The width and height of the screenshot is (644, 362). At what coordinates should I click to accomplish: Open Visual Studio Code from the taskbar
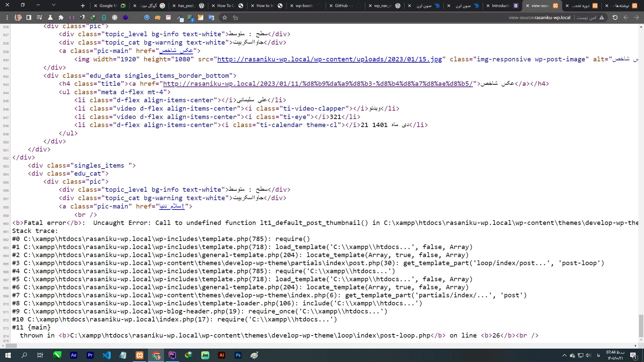pos(106,355)
